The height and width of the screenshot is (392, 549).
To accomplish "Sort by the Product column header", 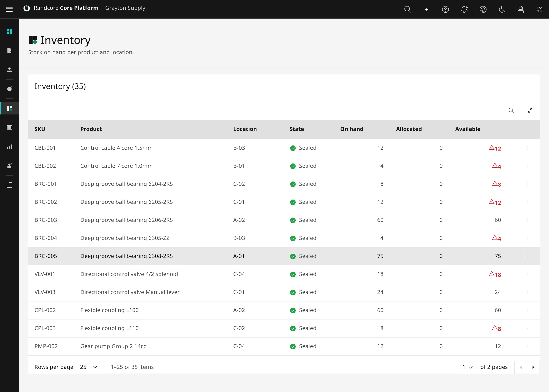I will 91,129.
